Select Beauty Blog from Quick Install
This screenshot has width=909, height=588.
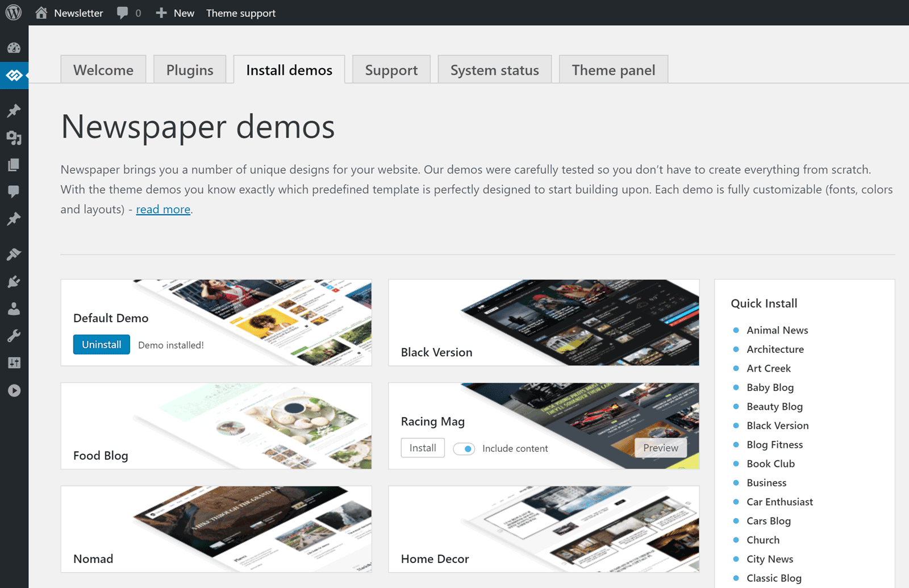pyautogui.click(x=774, y=406)
